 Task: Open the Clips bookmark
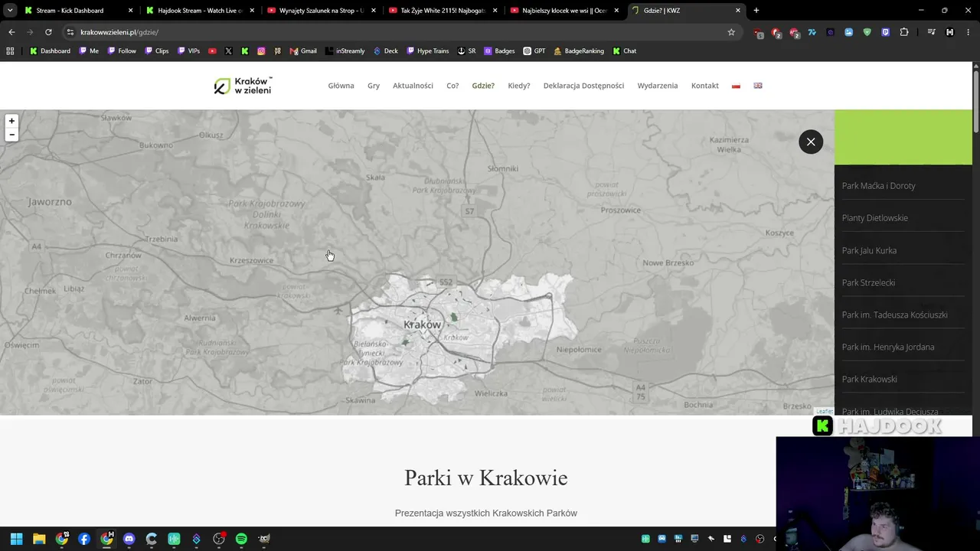(157, 51)
